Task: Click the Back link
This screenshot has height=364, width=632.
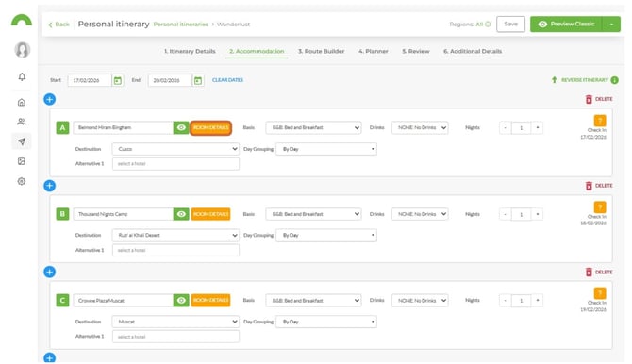Action: coord(58,25)
